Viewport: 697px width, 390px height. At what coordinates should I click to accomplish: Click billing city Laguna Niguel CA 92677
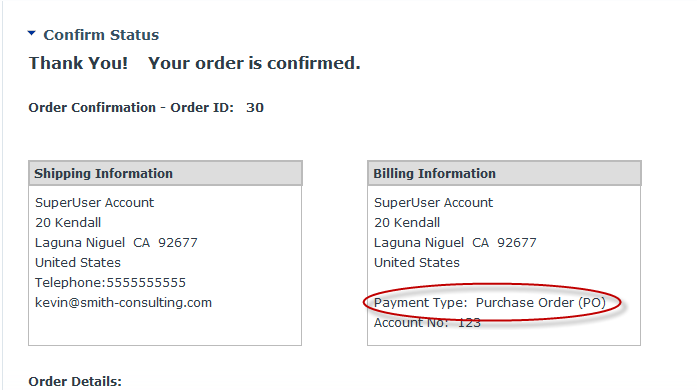pyautogui.click(x=455, y=243)
